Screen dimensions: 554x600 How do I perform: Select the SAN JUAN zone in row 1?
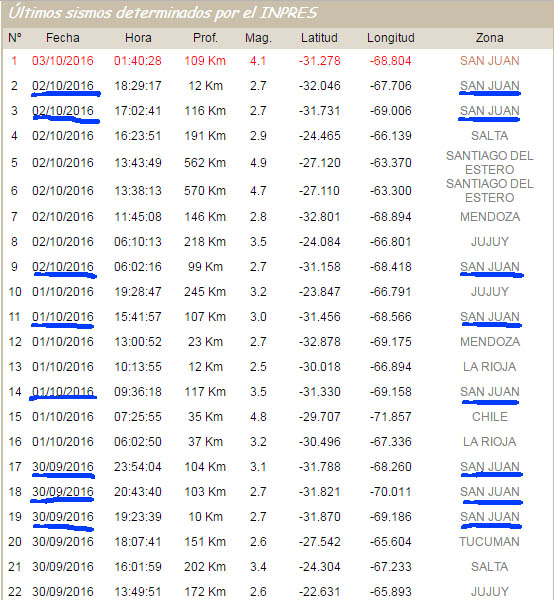pos(490,61)
